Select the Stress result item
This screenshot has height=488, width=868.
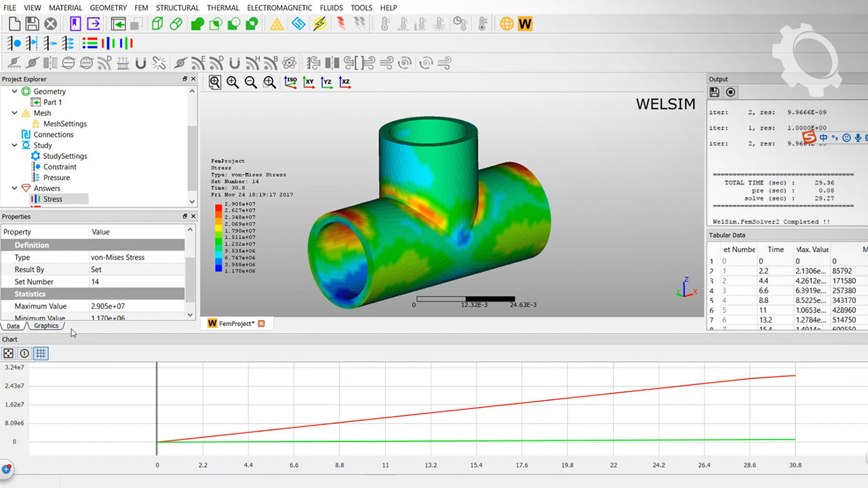point(52,199)
